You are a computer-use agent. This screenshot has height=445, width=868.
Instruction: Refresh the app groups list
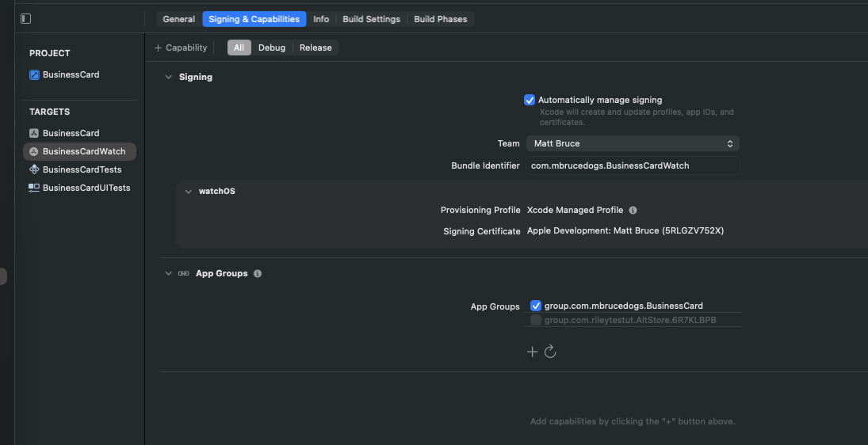click(550, 352)
